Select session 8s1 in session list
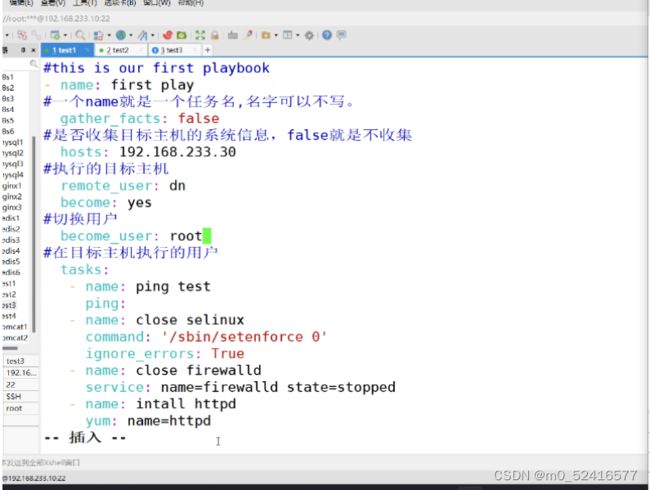Image resolution: width=650 pixels, height=490 pixels. (x=8, y=77)
